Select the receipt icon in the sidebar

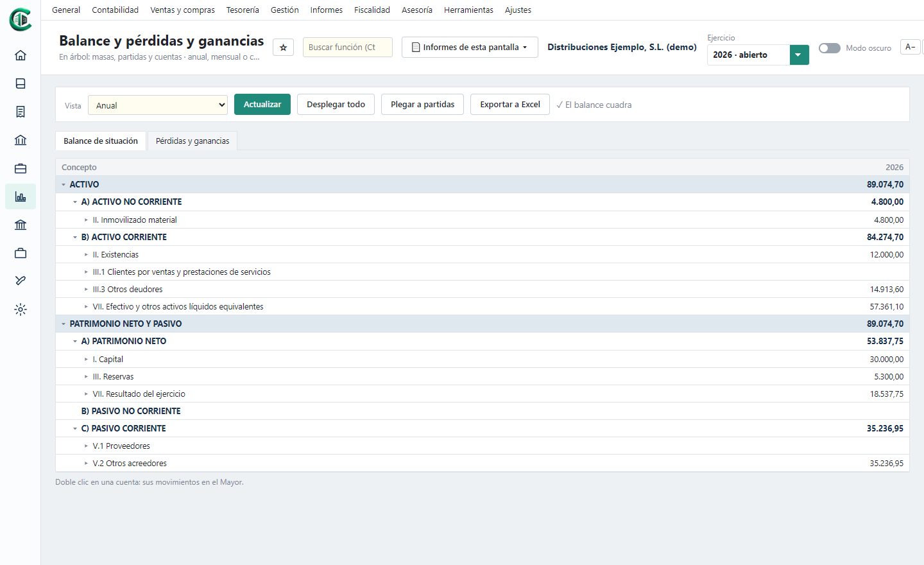21,112
